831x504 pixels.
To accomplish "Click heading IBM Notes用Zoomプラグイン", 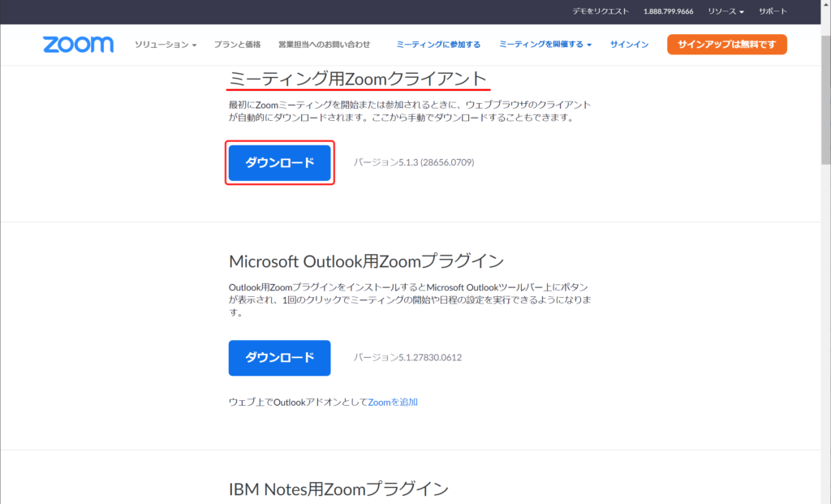I will pyautogui.click(x=338, y=489).
